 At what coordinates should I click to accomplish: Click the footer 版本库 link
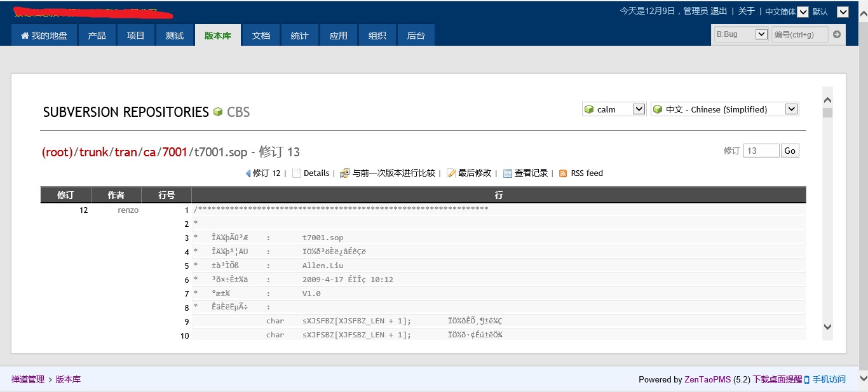click(68, 379)
